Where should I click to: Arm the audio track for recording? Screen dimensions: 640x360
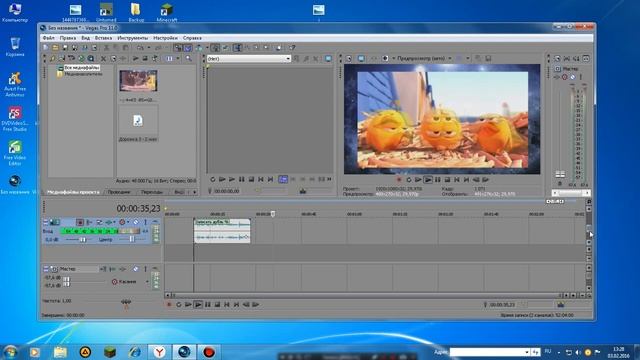tap(80, 222)
